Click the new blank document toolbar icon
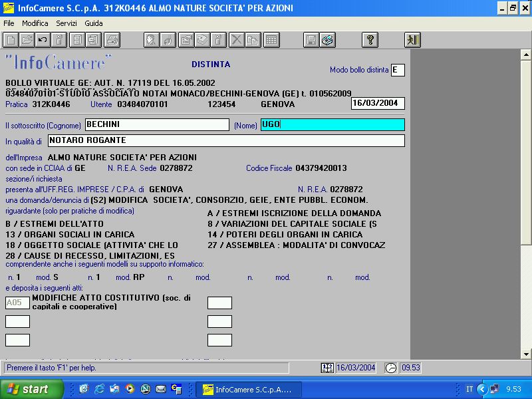 [11, 40]
